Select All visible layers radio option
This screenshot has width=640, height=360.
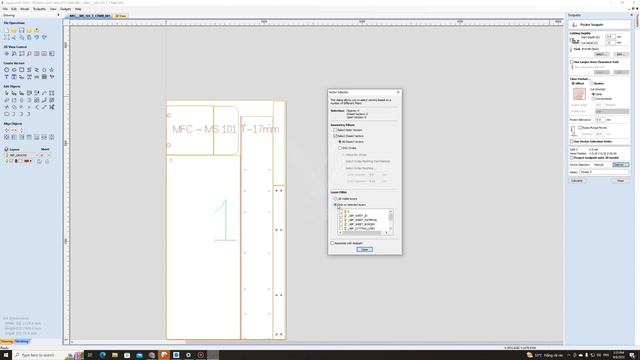point(335,199)
